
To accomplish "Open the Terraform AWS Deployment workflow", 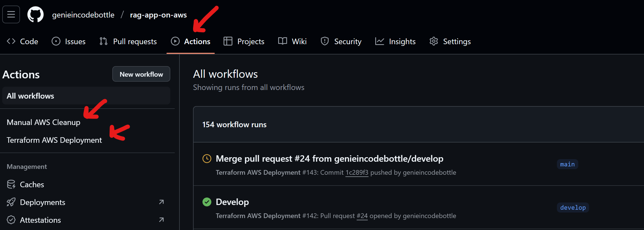I will [54, 140].
